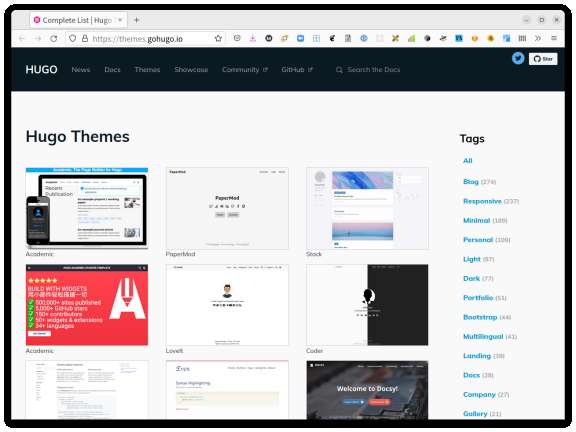Click the Tags sidebar heading
Viewport: 576px width, 432px height.
click(x=472, y=139)
